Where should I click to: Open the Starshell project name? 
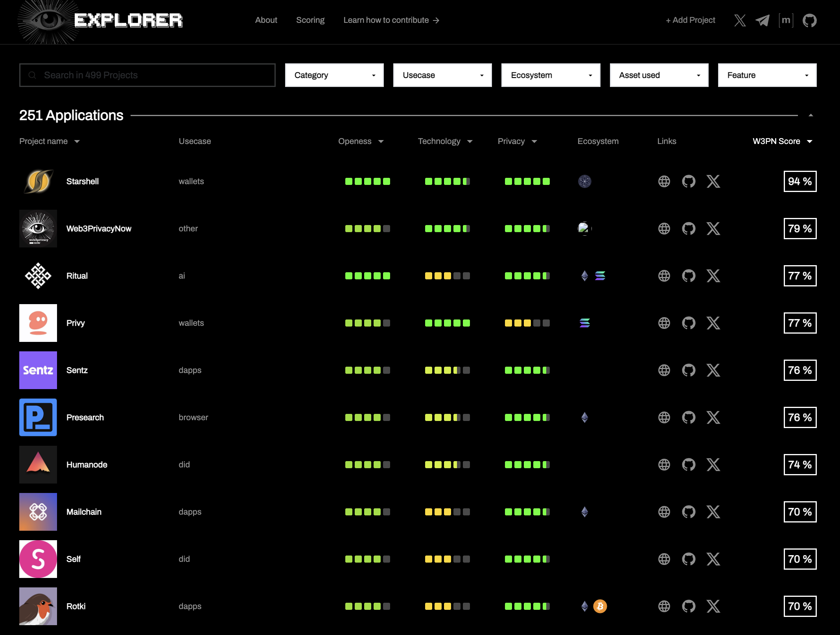coord(83,181)
